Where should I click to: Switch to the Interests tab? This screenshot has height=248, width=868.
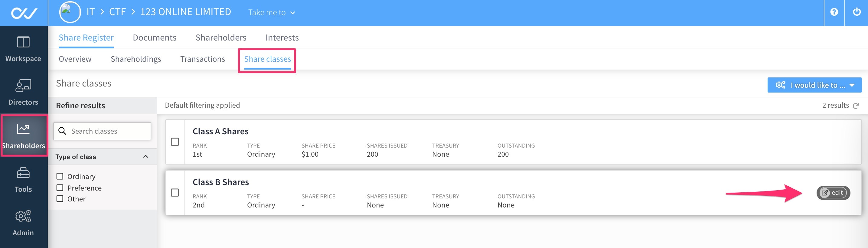click(x=282, y=38)
